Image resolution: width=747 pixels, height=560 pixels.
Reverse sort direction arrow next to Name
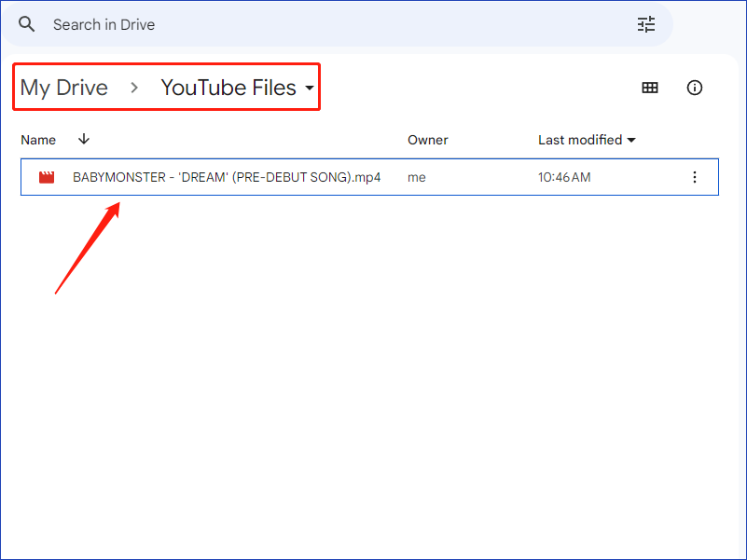(x=84, y=139)
